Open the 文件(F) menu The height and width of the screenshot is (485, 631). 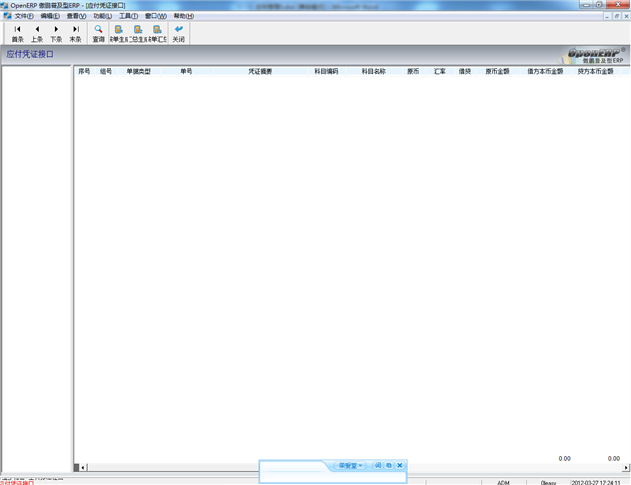(24, 16)
